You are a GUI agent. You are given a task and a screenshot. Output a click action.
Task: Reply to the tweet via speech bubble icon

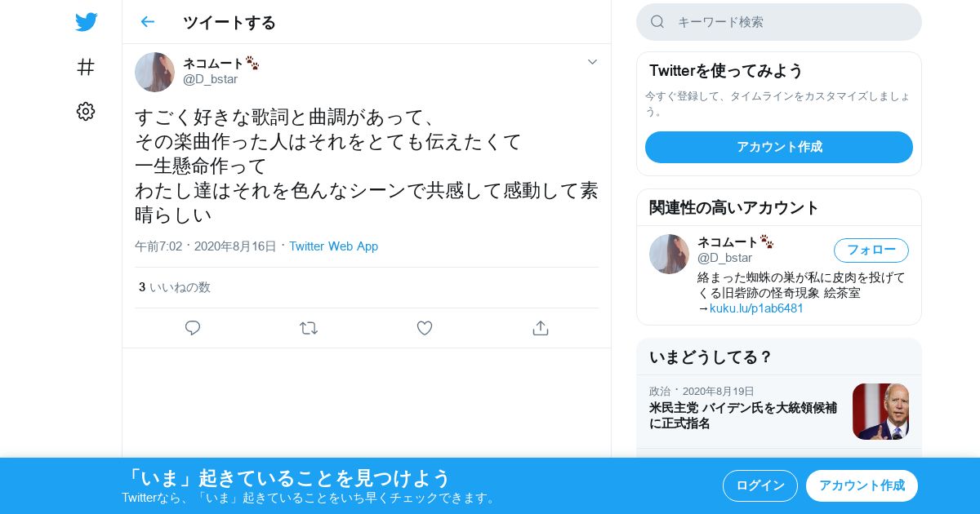pyautogui.click(x=193, y=328)
